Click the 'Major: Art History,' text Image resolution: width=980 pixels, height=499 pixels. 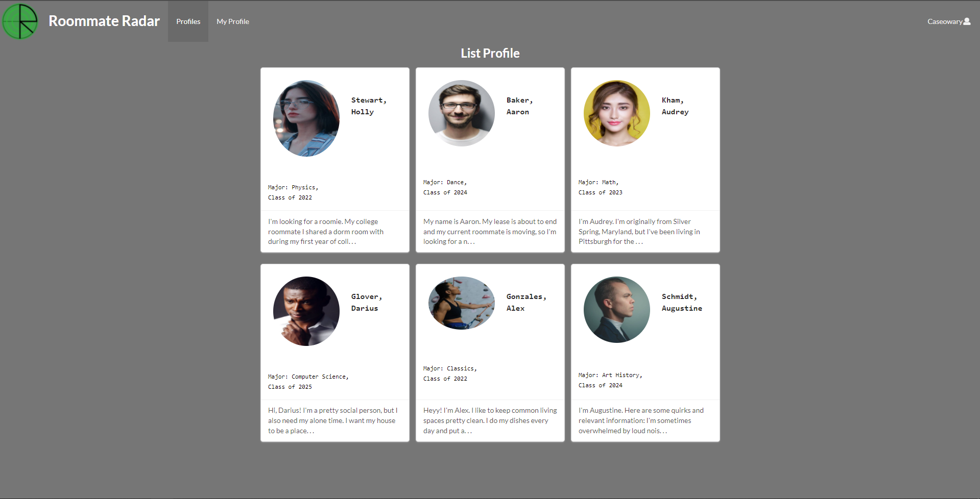click(610, 375)
